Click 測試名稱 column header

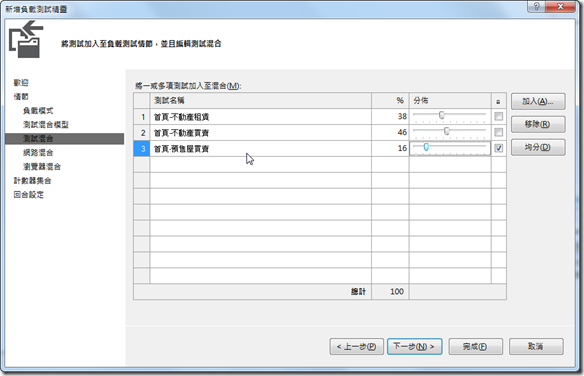[260, 101]
